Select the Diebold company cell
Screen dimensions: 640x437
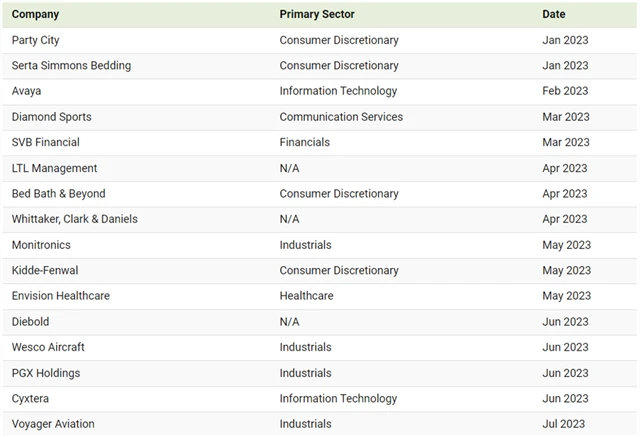tap(30, 322)
